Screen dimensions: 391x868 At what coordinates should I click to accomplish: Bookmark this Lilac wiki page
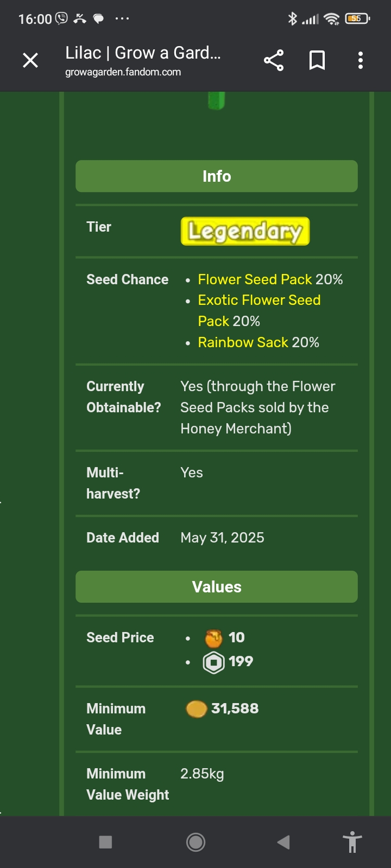pos(317,60)
